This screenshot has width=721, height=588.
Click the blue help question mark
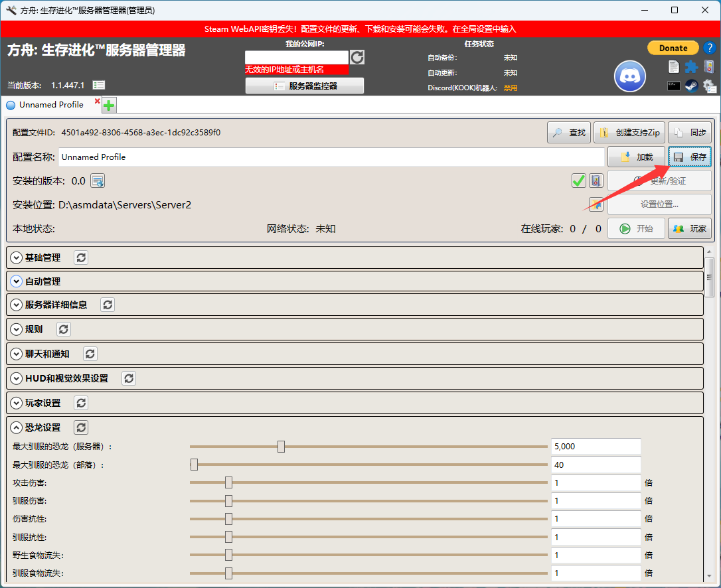point(709,48)
